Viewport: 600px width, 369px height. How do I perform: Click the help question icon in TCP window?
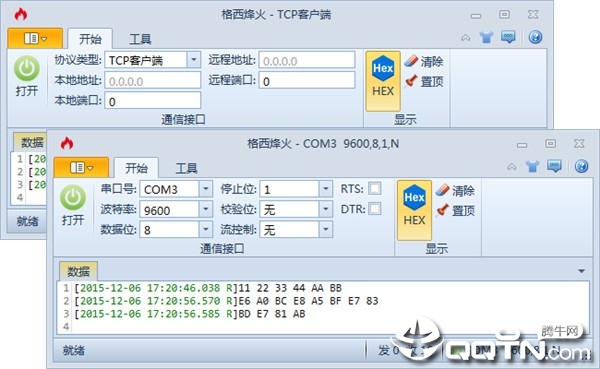pyautogui.click(x=535, y=37)
